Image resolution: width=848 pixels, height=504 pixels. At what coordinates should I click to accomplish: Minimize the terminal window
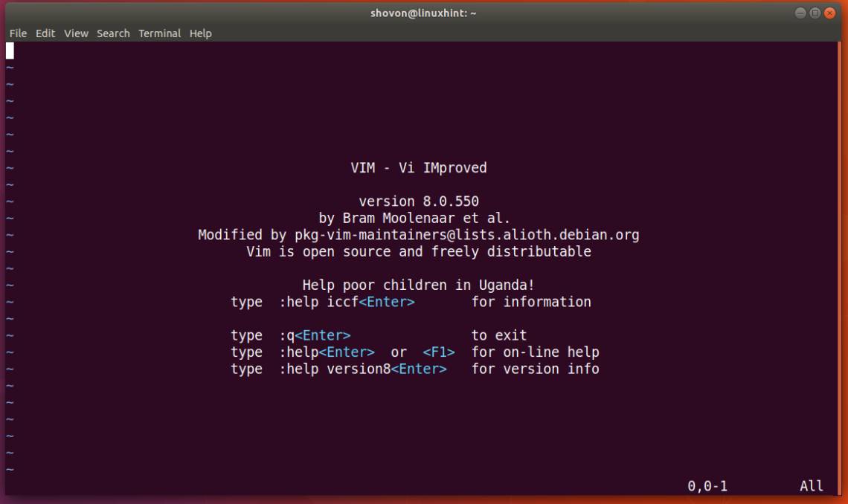800,13
